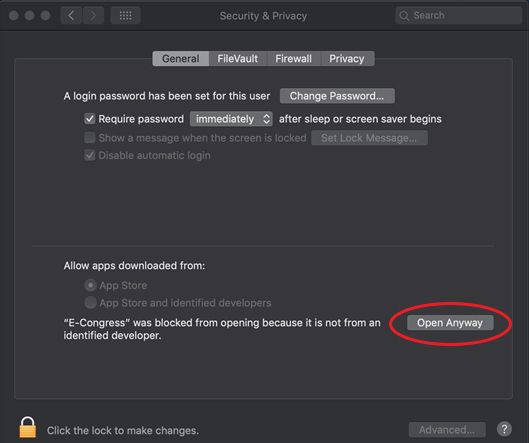529x443 pixels.
Task: Switch to the FileVault tab
Action: pyautogui.click(x=238, y=59)
